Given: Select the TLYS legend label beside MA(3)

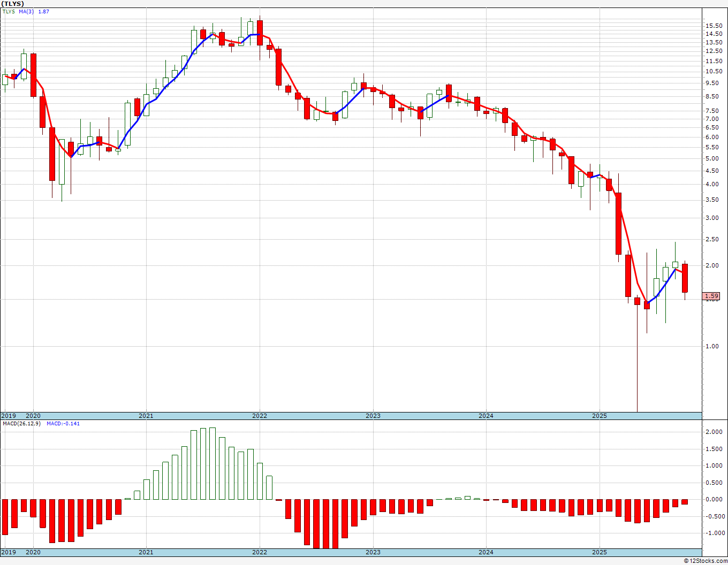Looking at the screenshot, I should (9, 11).
